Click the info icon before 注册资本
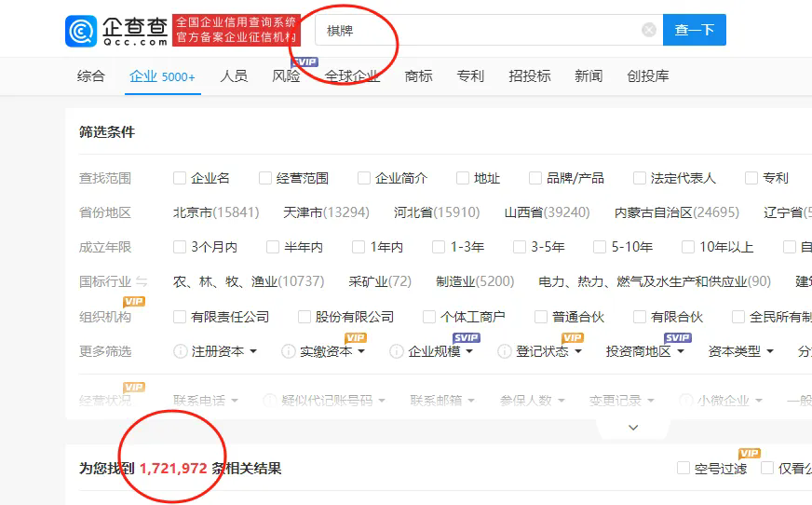 click(181, 351)
